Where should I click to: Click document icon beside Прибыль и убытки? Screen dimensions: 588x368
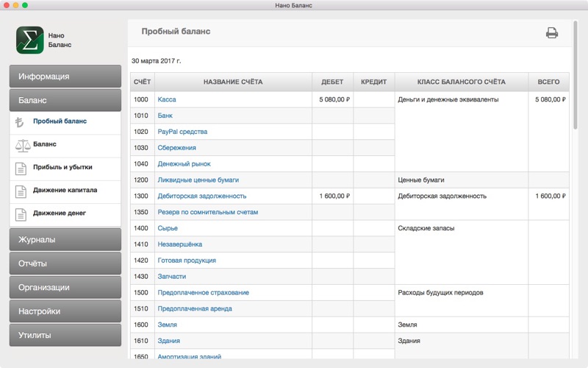[21, 169]
